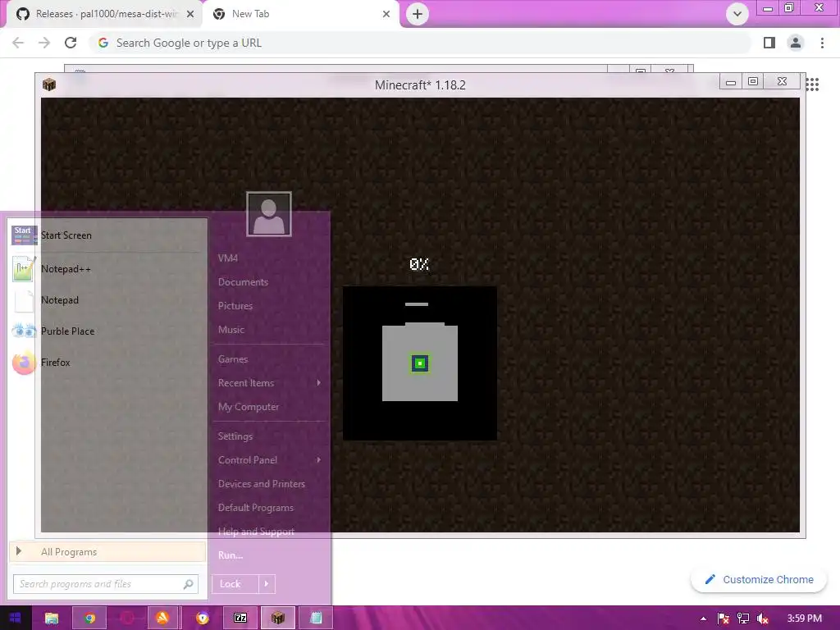Click the search magnifier icon in Start menu
The height and width of the screenshot is (630, 840).
(188, 584)
